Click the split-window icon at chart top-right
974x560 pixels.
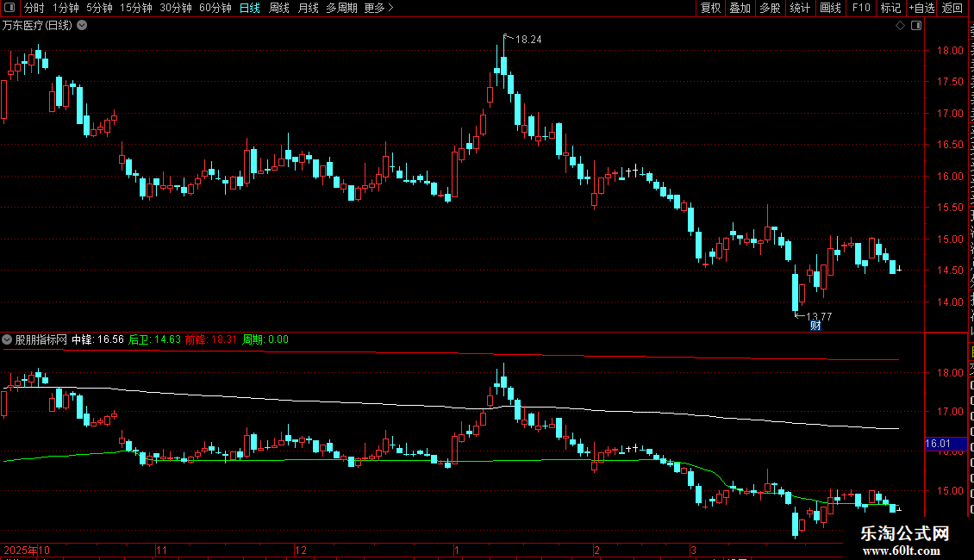[916, 26]
